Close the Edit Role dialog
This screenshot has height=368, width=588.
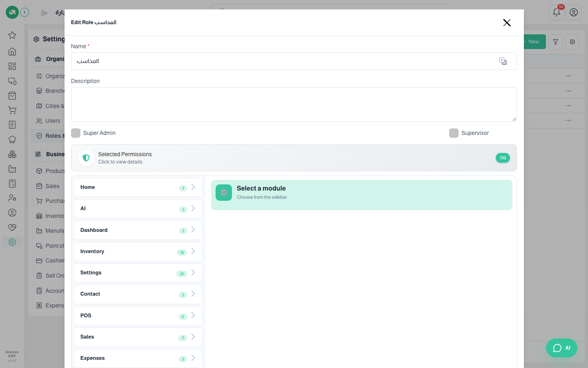(507, 22)
